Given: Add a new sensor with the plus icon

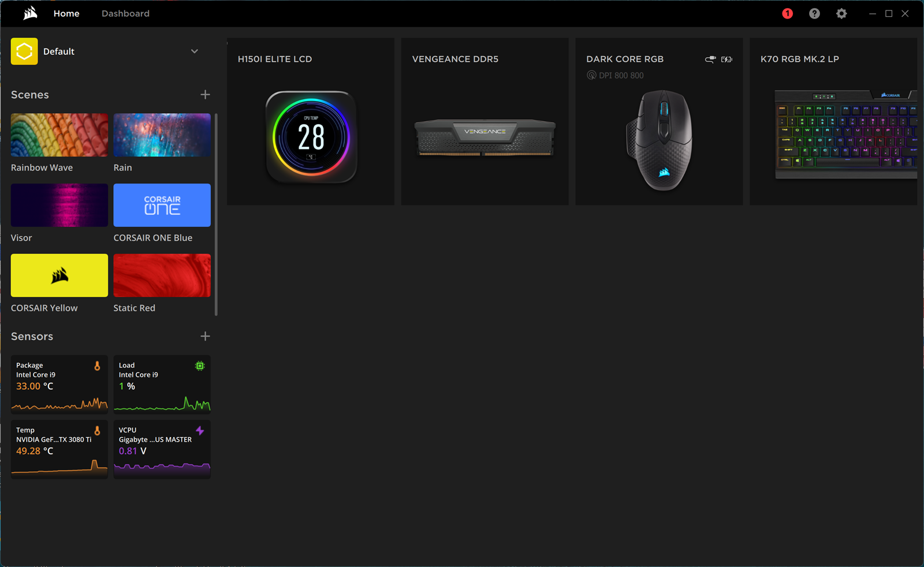Looking at the screenshot, I should click(205, 336).
